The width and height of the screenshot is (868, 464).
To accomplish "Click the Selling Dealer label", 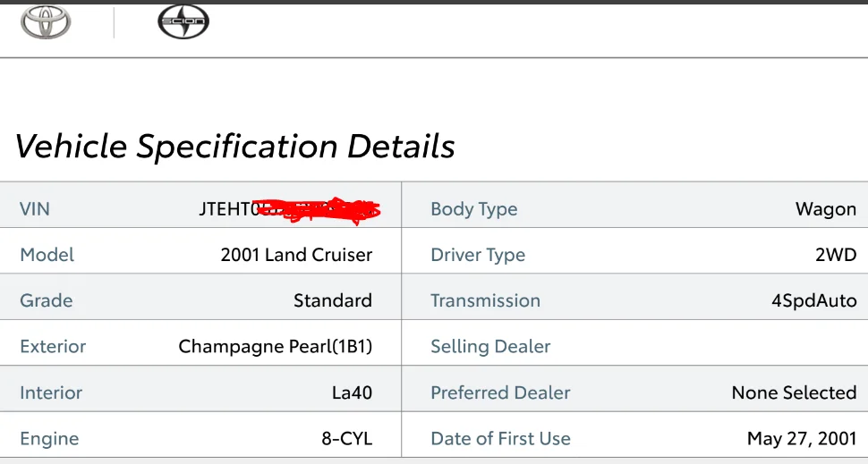I will tap(490, 347).
